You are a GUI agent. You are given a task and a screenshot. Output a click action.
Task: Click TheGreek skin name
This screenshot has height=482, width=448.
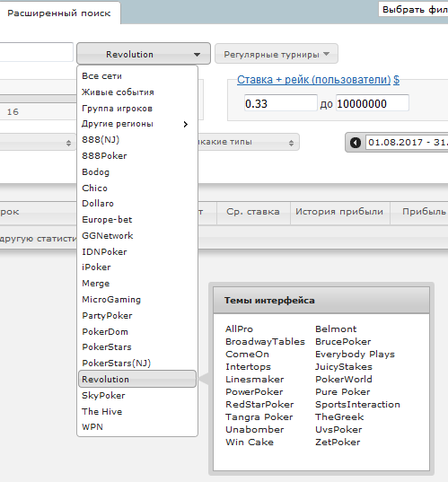tap(339, 417)
